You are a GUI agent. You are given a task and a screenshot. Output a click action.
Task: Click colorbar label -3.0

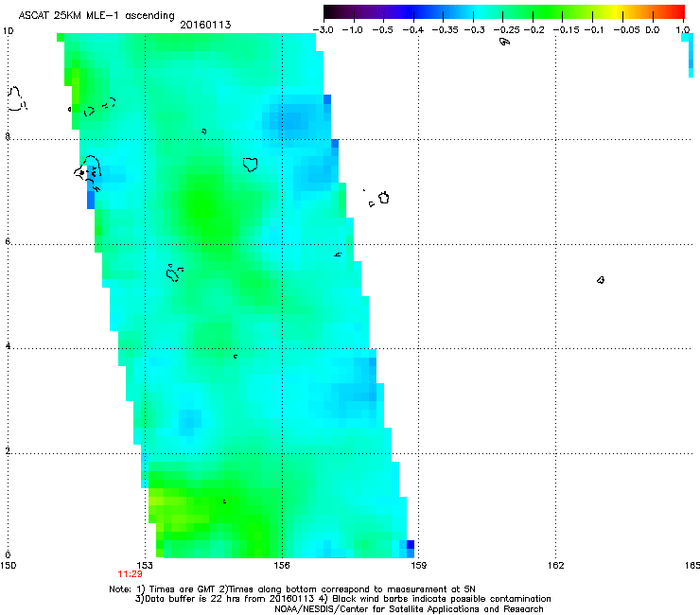(324, 30)
